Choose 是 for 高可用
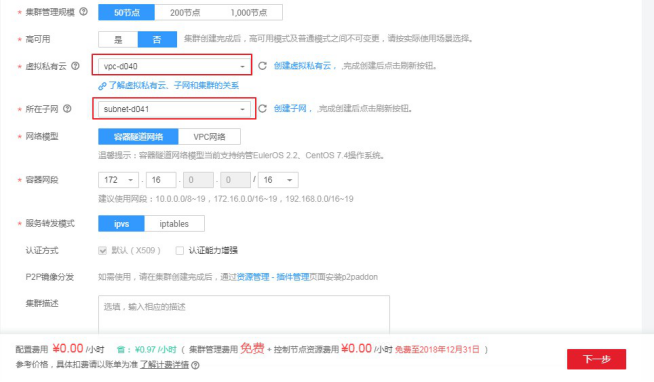 (118, 40)
